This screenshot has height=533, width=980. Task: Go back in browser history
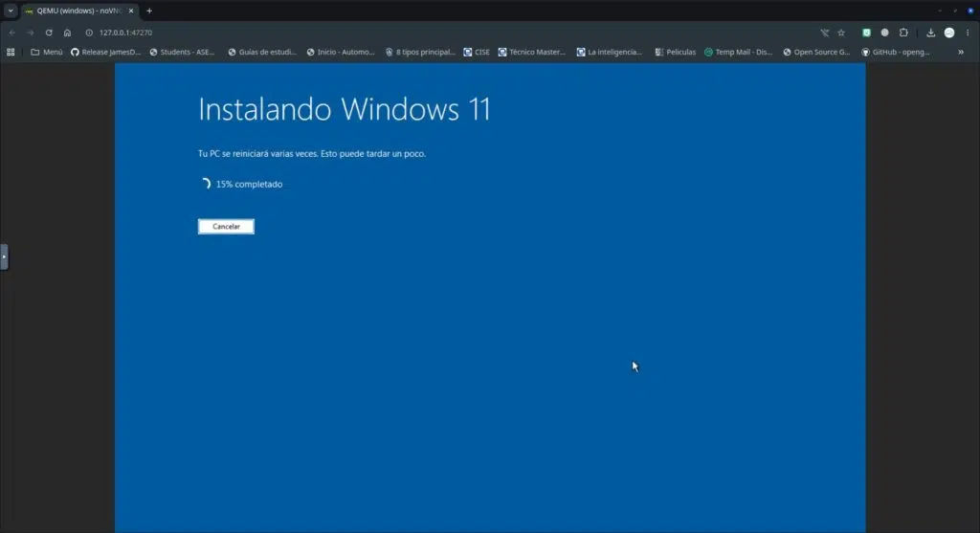pos(11,33)
